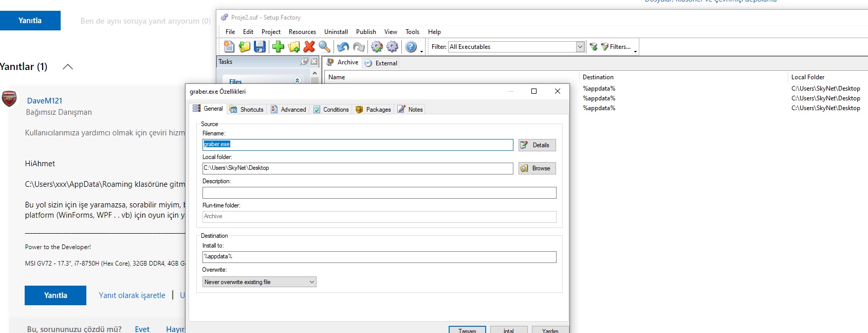Save project with floppy disk icon

coord(260,47)
